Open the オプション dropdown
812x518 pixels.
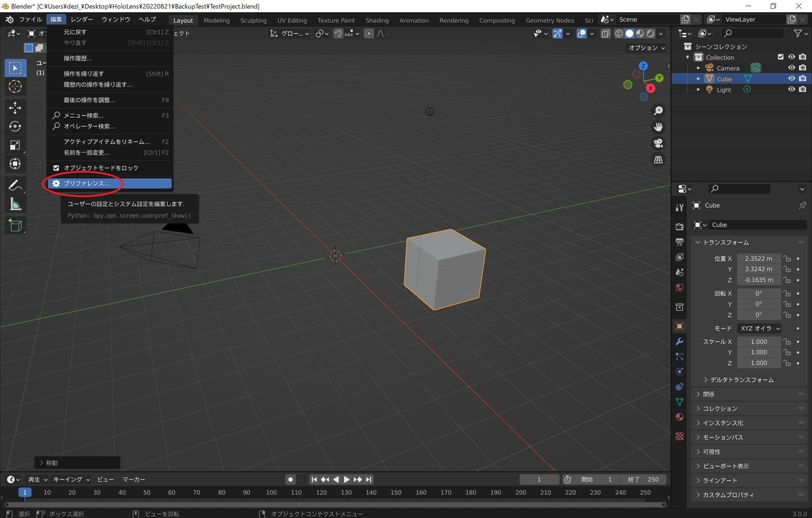coord(646,48)
